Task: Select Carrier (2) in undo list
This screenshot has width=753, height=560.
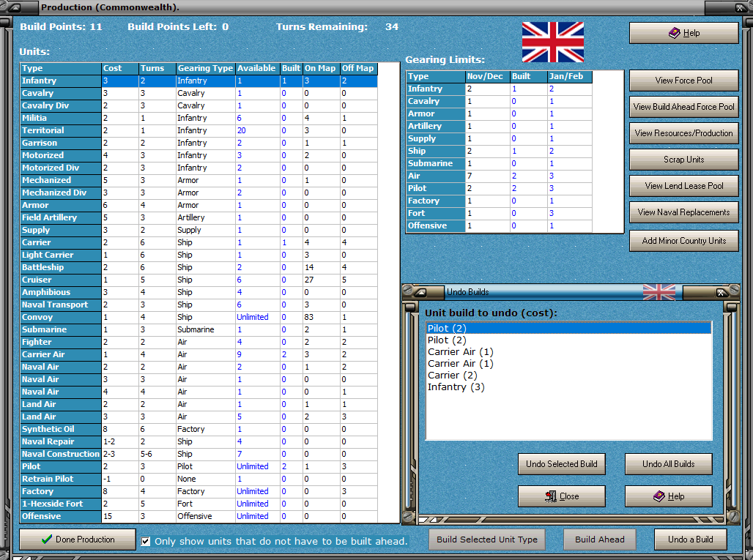Action: (568, 376)
